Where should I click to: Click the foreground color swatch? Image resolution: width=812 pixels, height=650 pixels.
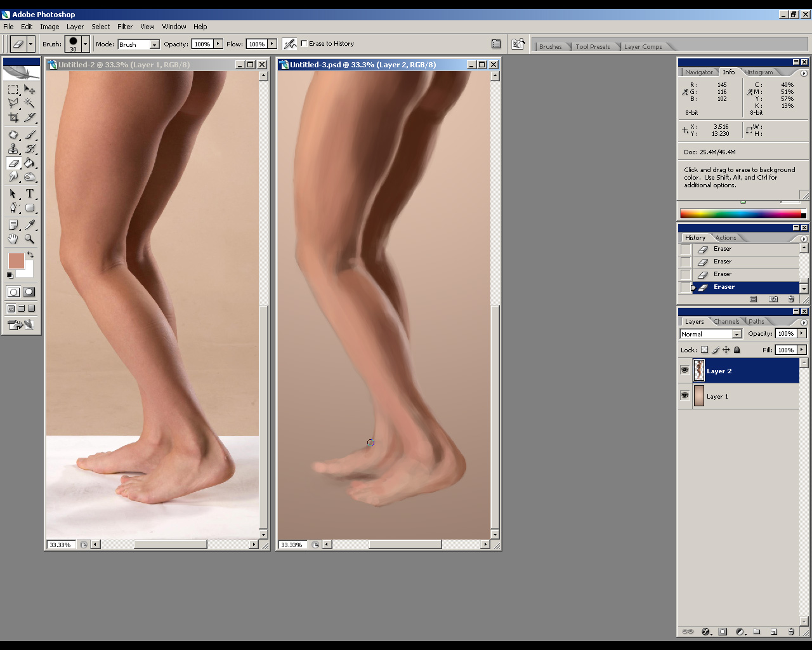coord(16,261)
